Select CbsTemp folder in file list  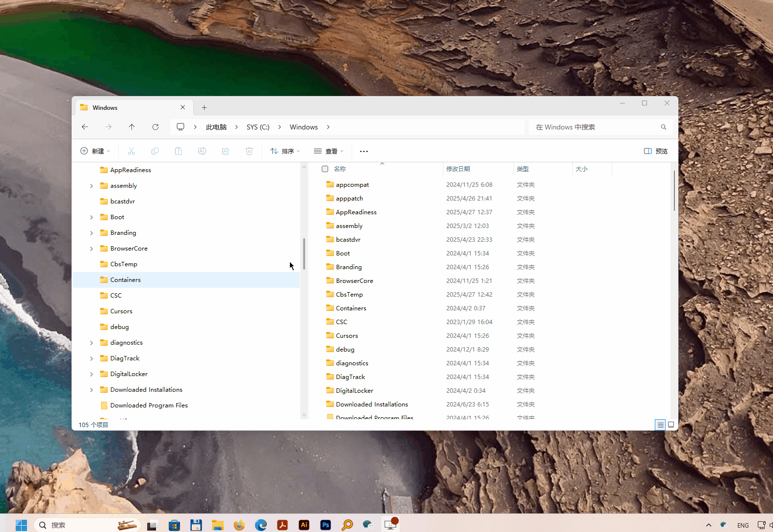click(x=349, y=295)
